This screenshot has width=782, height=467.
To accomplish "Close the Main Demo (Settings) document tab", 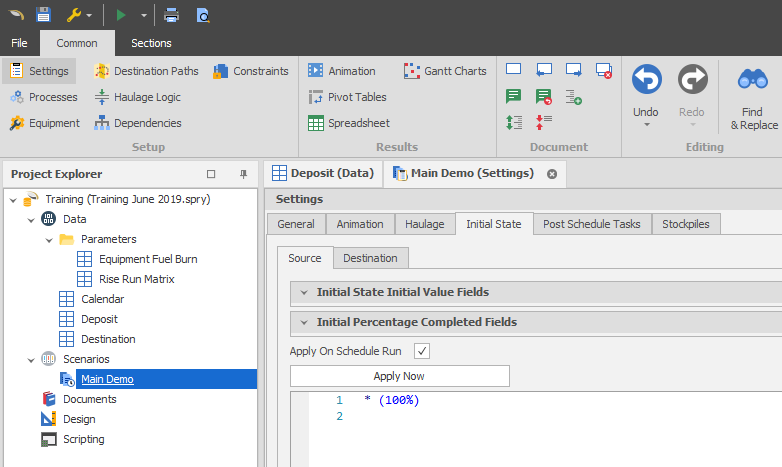I will point(551,173).
